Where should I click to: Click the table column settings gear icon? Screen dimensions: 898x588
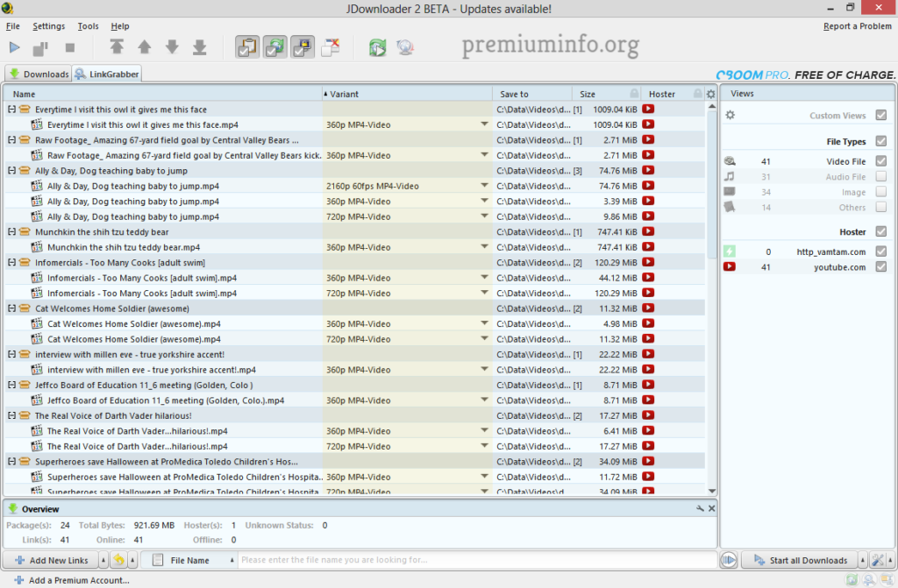pos(711,94)
